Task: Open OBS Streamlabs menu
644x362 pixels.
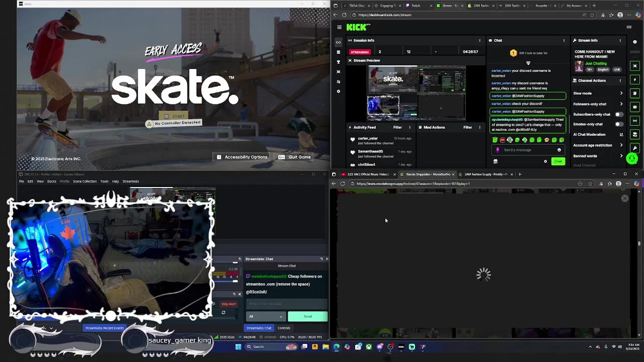Action: 131,182
